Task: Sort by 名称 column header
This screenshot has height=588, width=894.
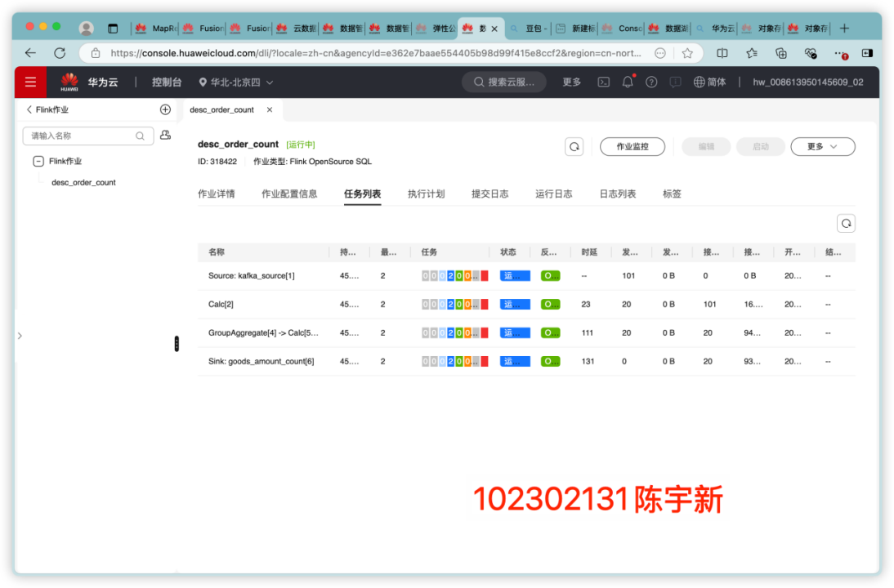Action: 217,252
